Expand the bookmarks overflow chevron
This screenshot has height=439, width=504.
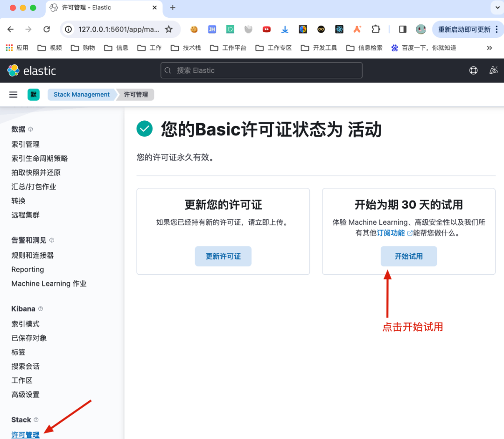489,47
